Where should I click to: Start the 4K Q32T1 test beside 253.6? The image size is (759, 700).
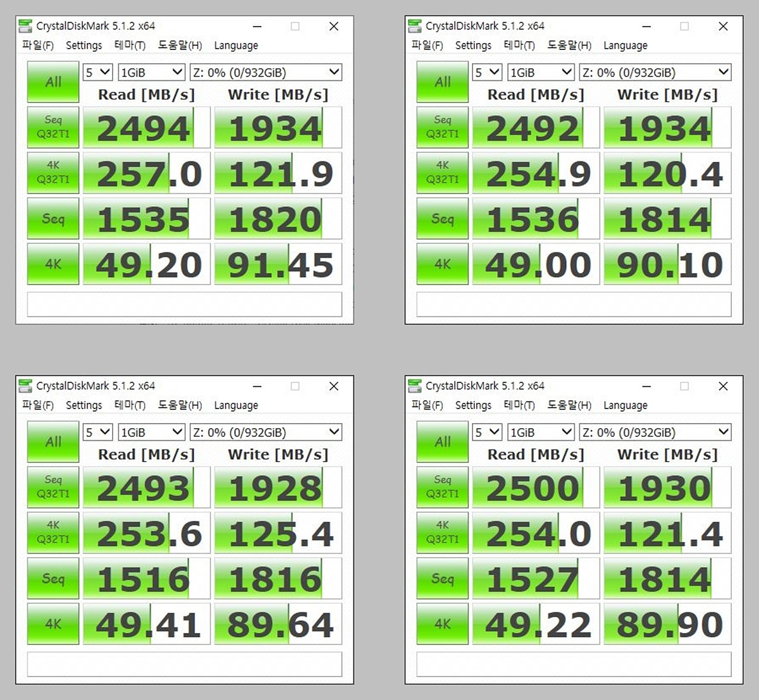pos(53,532)
